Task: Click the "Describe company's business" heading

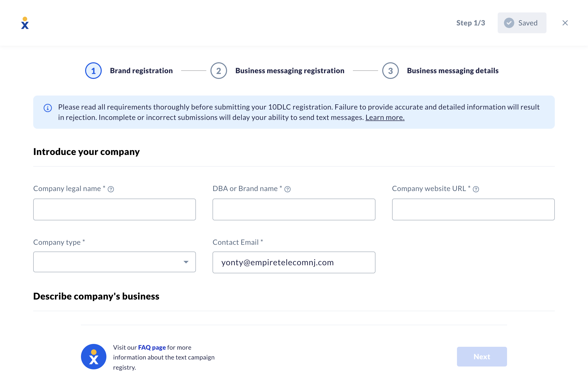Action: tap(96, 296)
